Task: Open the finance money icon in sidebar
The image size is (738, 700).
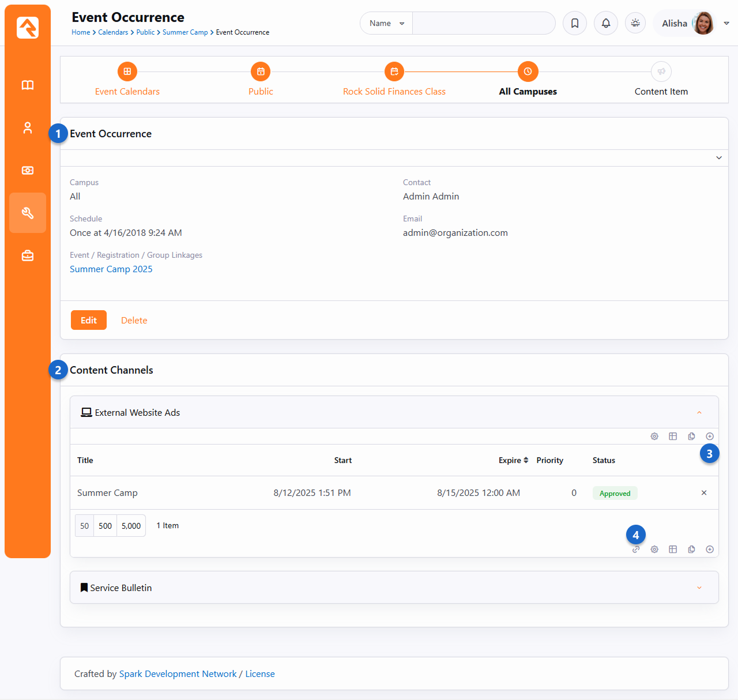Action: click(28, 171)
